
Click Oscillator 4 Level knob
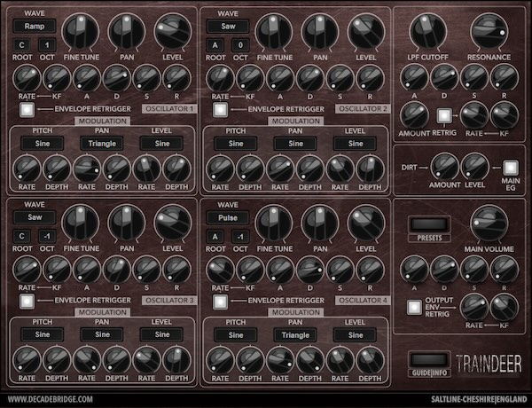point(366,223)
